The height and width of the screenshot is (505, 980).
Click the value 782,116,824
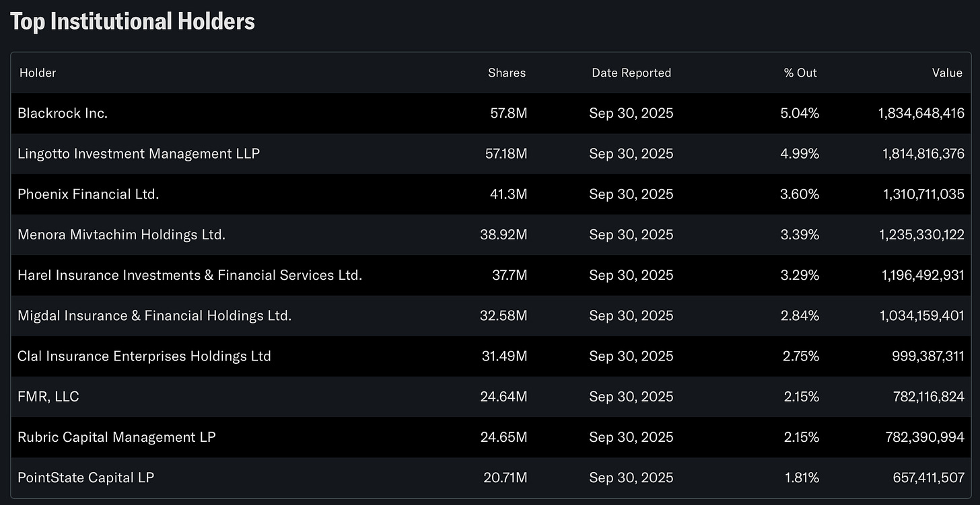[929, 397]
